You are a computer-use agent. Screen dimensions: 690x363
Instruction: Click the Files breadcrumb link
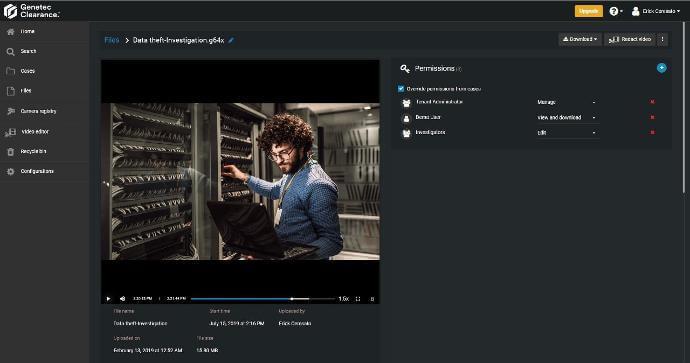click(112, 40)
